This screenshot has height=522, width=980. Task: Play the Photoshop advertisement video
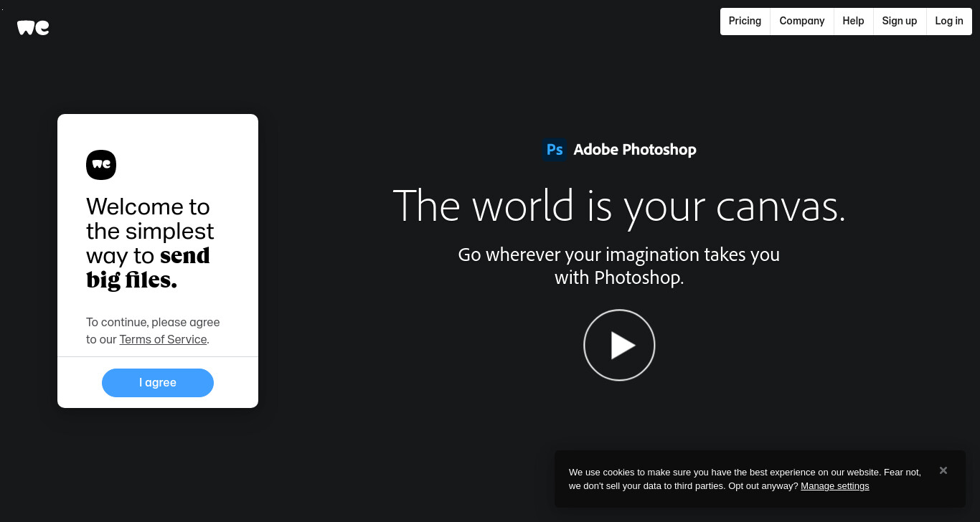pos(619,345)
